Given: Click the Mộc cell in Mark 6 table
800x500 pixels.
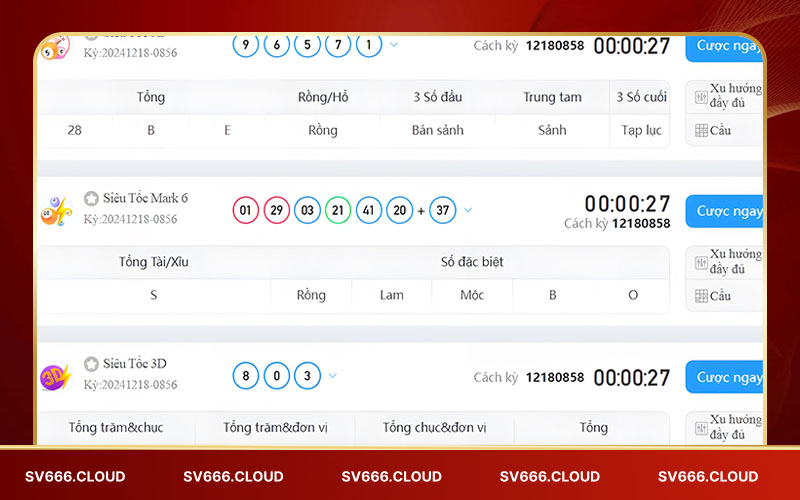Looking at the screenshot, I should tap(472, 295).
